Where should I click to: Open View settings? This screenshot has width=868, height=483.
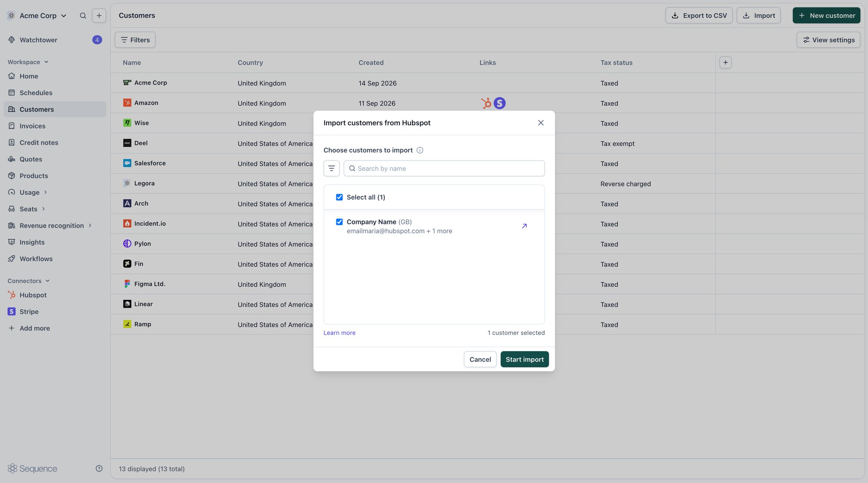828,40
